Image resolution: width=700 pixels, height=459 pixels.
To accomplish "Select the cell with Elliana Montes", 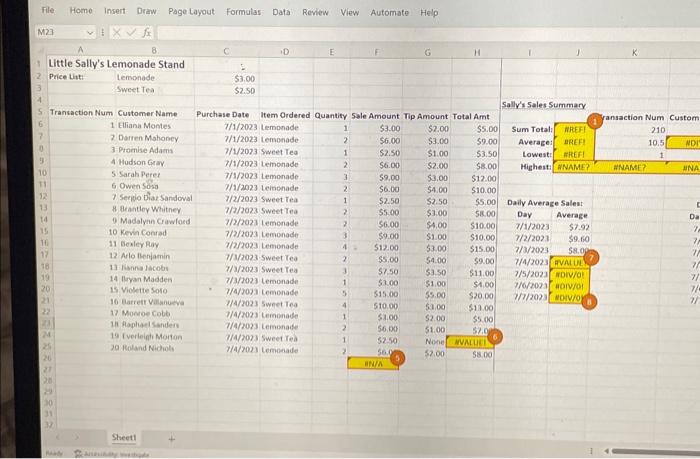I will pyautogui.click(x=144, y=126).
